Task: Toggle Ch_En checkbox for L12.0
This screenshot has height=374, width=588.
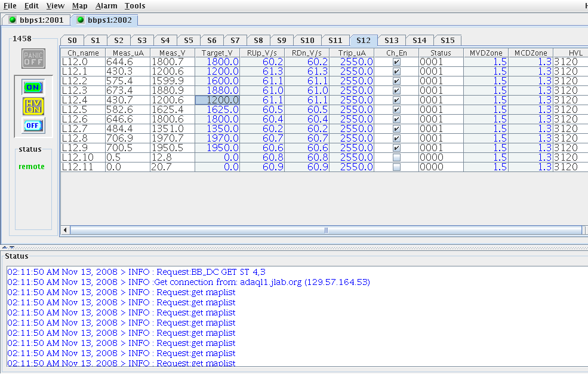Action: pyautogui.click(x=396, y=62)
